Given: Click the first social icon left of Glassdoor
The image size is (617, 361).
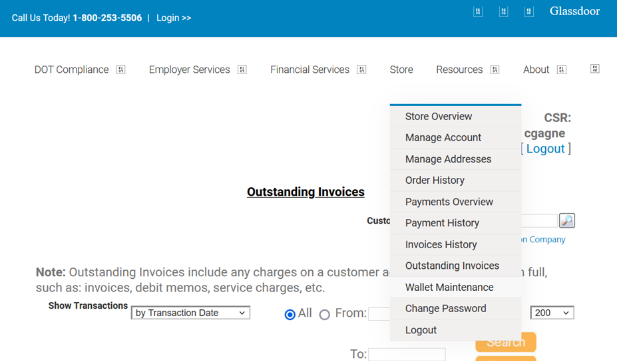Looking at the screenshot, I should pyautogui.click(x=478, y=12).
